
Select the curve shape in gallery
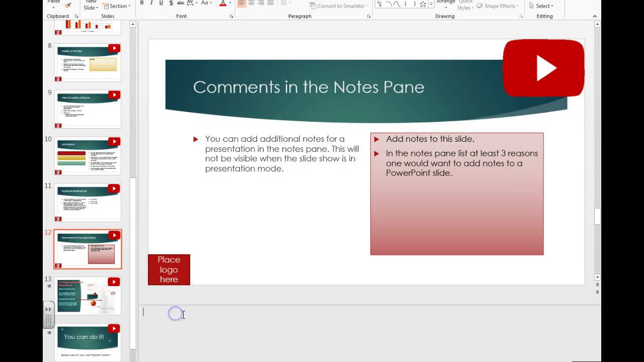point(397,4)
